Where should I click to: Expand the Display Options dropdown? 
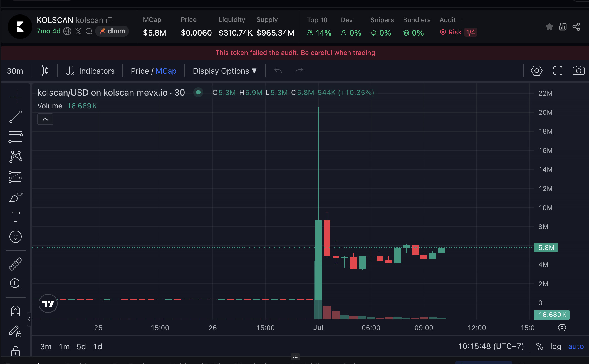click(225, 71)
